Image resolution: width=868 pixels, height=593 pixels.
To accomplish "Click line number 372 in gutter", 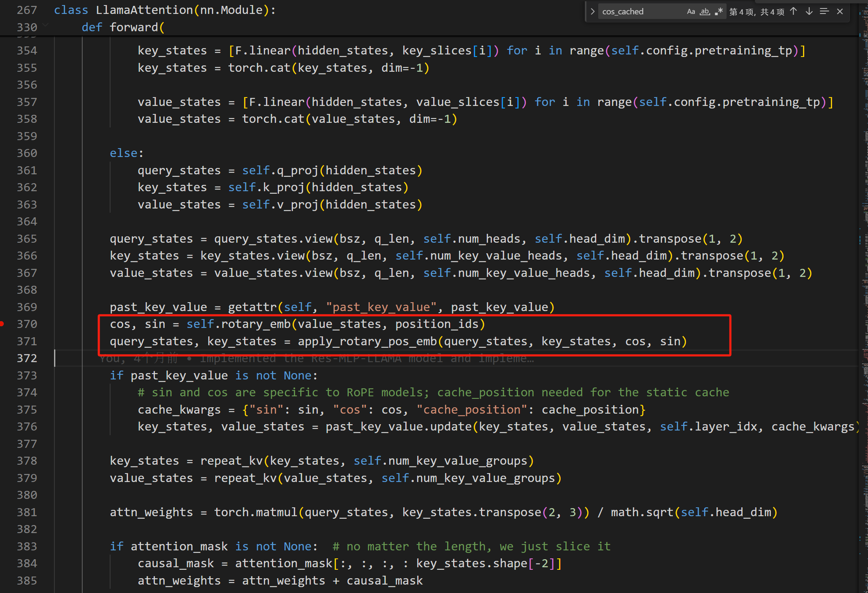I will (x=27, y=358).
